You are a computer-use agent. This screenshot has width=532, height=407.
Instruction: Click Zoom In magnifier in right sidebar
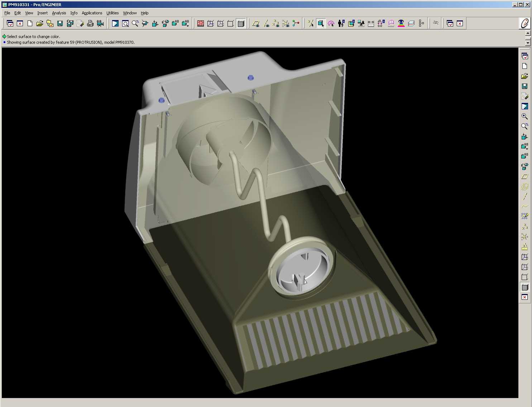(524, 117)
